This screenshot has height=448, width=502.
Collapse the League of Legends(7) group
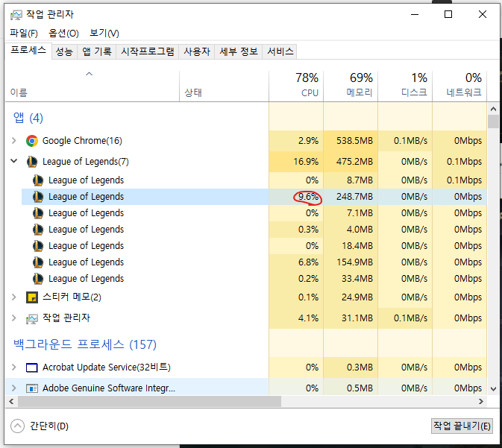13,161
